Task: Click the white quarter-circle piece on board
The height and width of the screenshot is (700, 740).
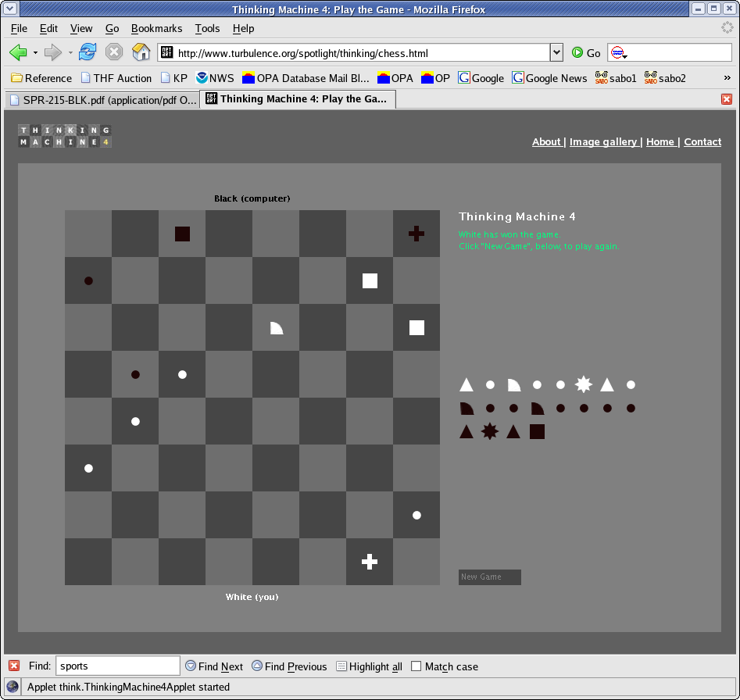Action: (276, 327)
